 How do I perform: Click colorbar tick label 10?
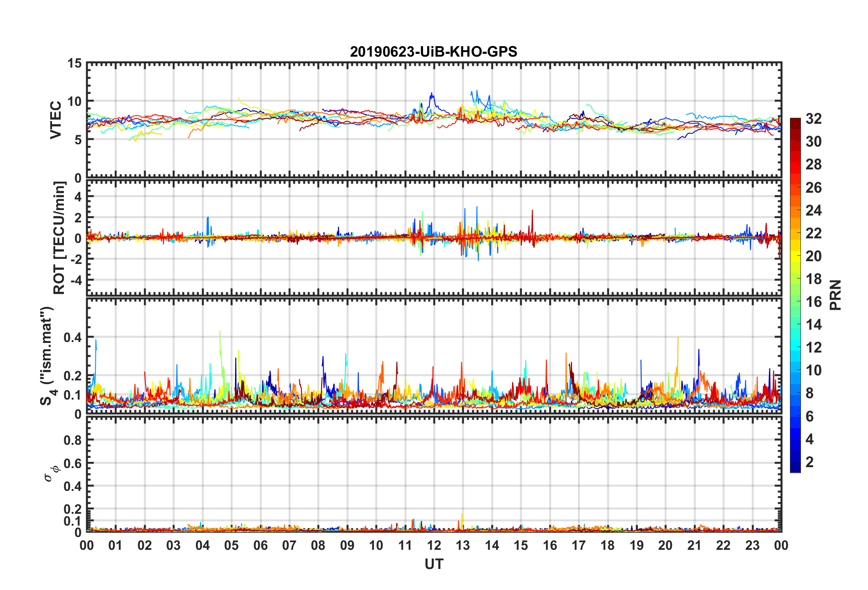[813, 370]
